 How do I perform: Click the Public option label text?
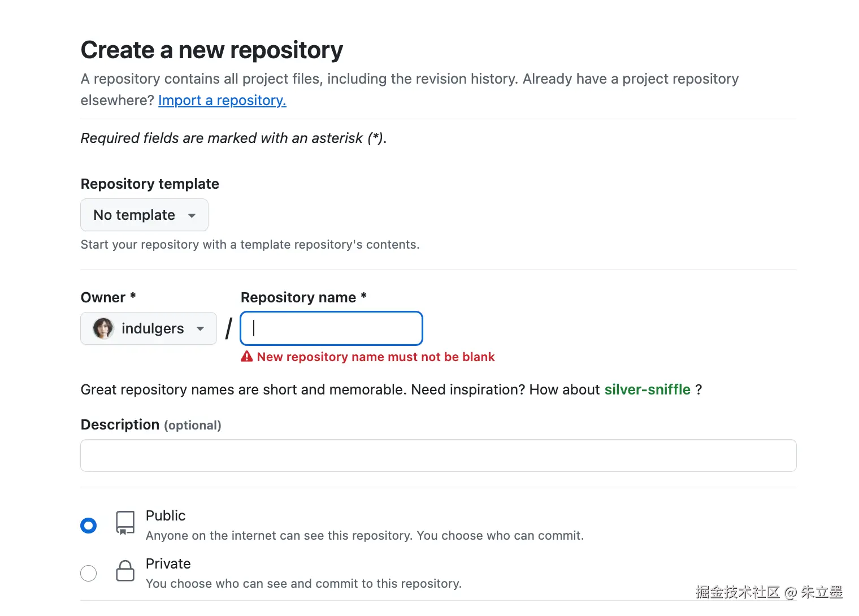coord(166,516)
